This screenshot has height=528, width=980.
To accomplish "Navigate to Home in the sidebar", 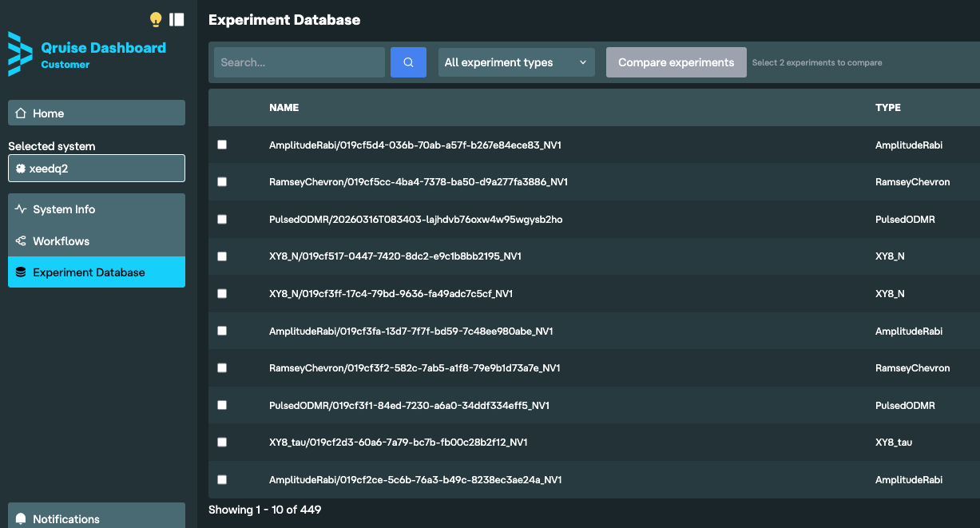I will [96, 113].
